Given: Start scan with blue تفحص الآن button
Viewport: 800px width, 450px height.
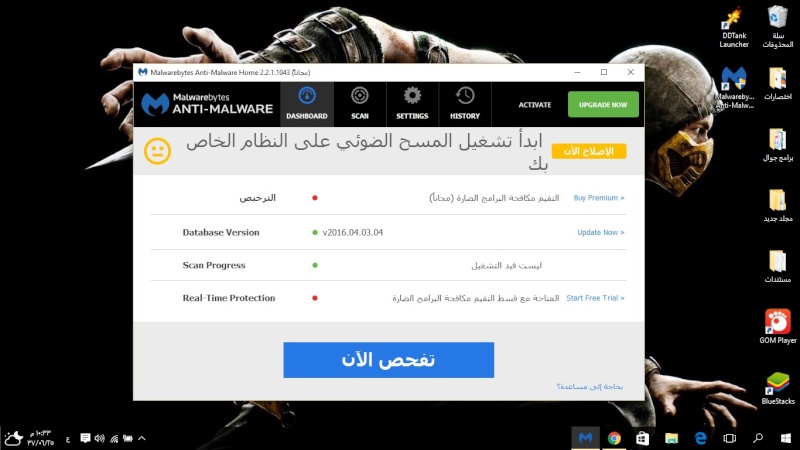Looking at the screenshot, I should [388, 360].
